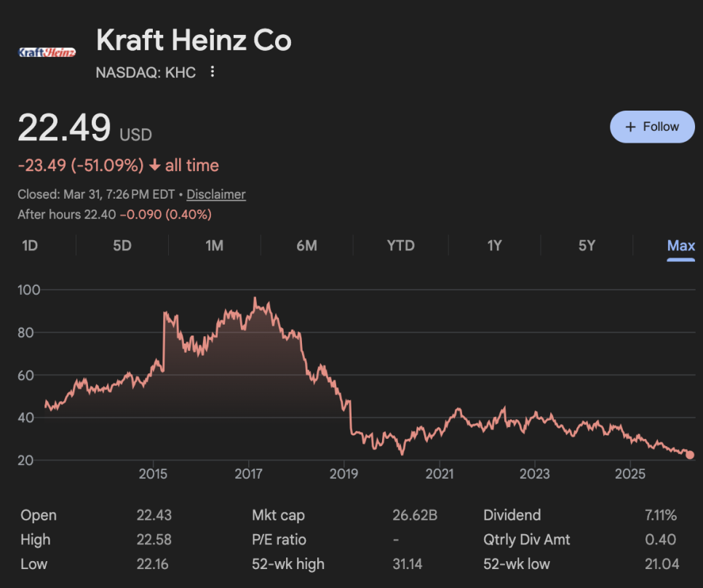Click the Kraft Heinz logo icon

click(x=47, y=52)
